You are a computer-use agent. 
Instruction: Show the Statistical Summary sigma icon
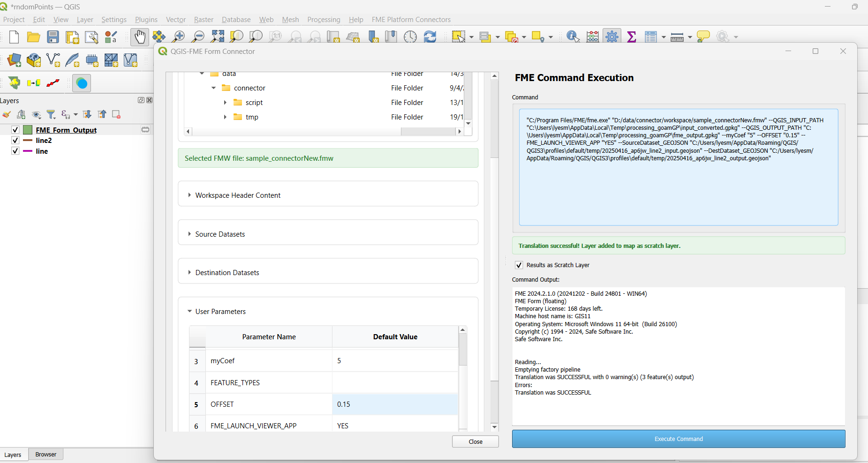[632, 37]
